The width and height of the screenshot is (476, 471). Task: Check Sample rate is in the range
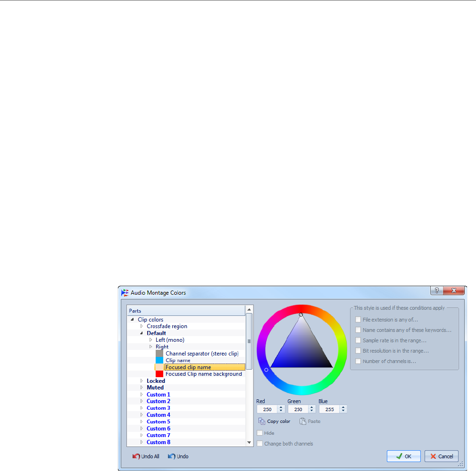click(358, 340)
